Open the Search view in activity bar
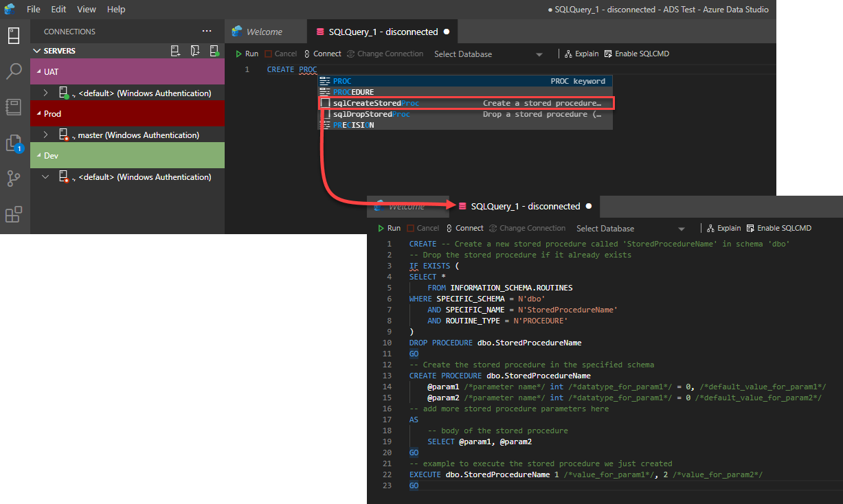Viewport: 843px width, 504px height. pyautogui.click(x=14, y=71)
